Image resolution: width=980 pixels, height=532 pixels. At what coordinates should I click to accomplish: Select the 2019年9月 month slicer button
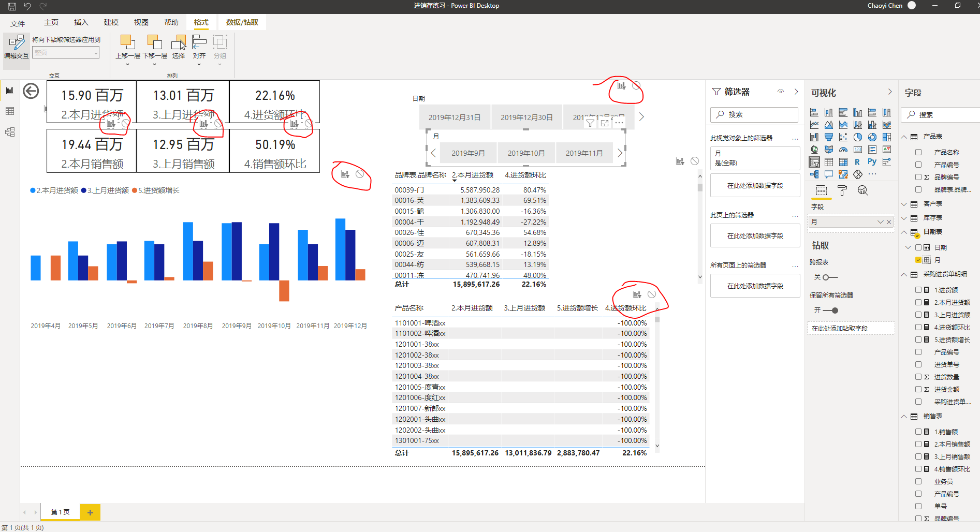468,153
